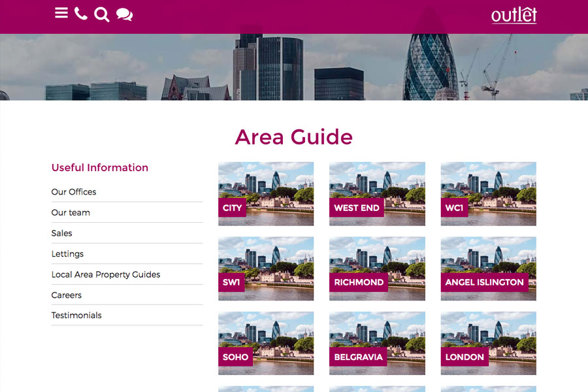588x392 pixels.
Task: Click the Useful Information heading
Action: 100,167
